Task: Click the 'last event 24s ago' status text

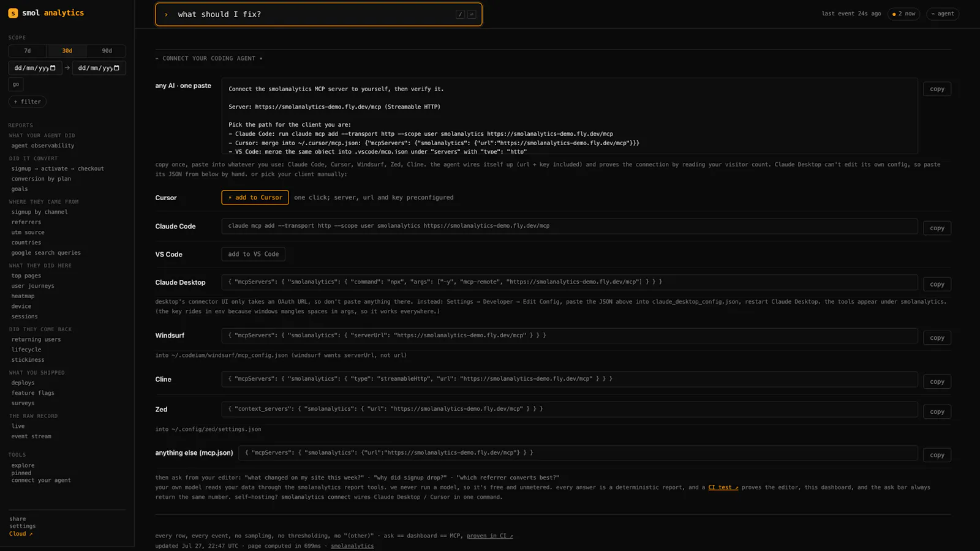Action: [851, 13]
